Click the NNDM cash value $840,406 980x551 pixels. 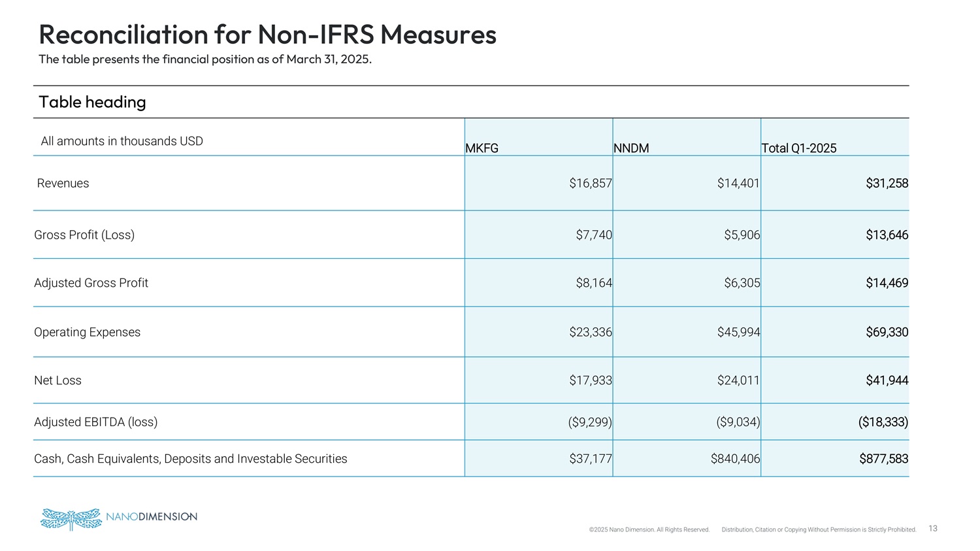point(735,459)
